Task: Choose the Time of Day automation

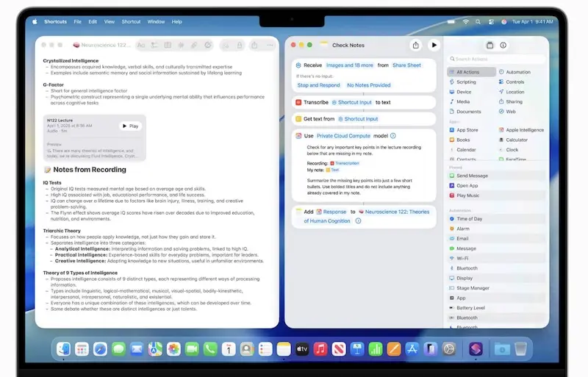Action: pyautogui.click(x=497, y=219)
